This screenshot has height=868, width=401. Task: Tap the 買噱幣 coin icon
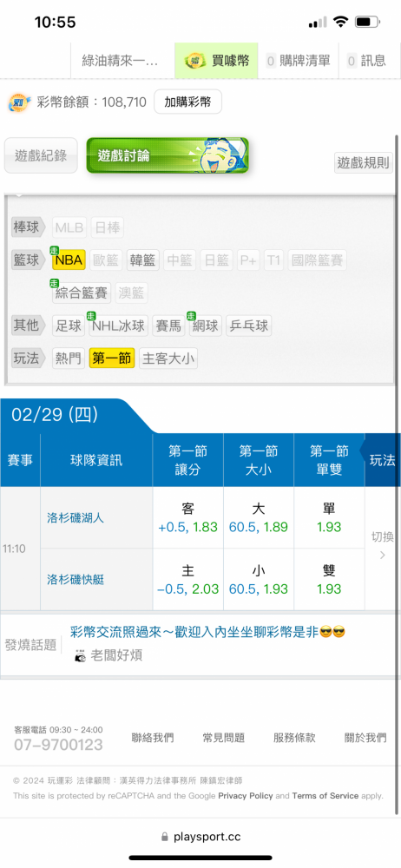195,61
